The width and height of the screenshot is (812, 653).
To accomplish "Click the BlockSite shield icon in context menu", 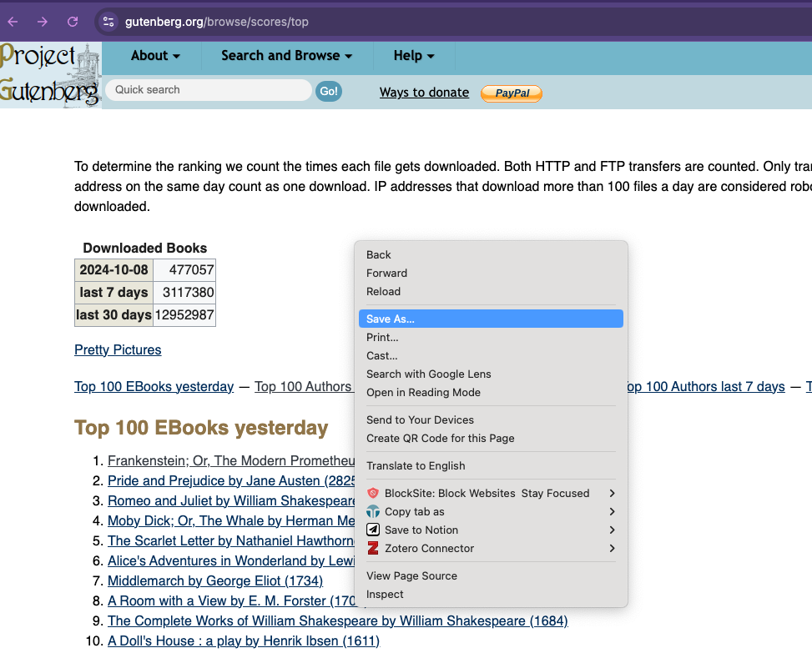I will click(x=373, y=494).
